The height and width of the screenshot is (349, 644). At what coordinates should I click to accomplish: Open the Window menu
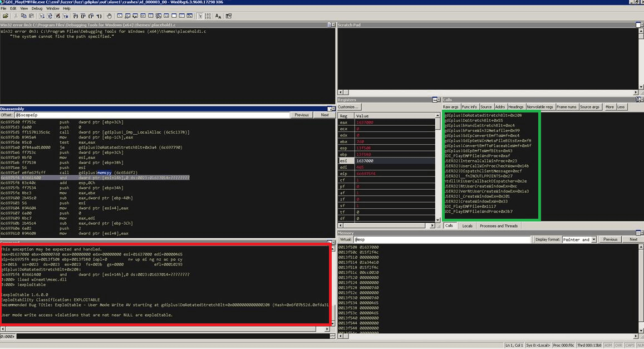point(52,8)
